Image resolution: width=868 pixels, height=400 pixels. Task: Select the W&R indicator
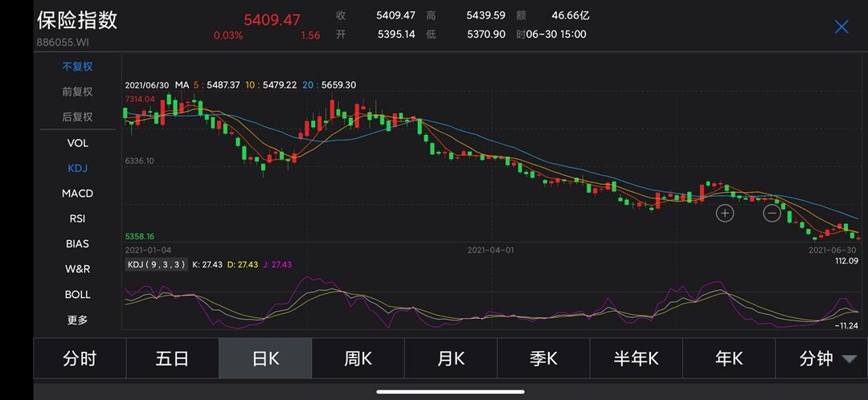click(x=78, y=269)
